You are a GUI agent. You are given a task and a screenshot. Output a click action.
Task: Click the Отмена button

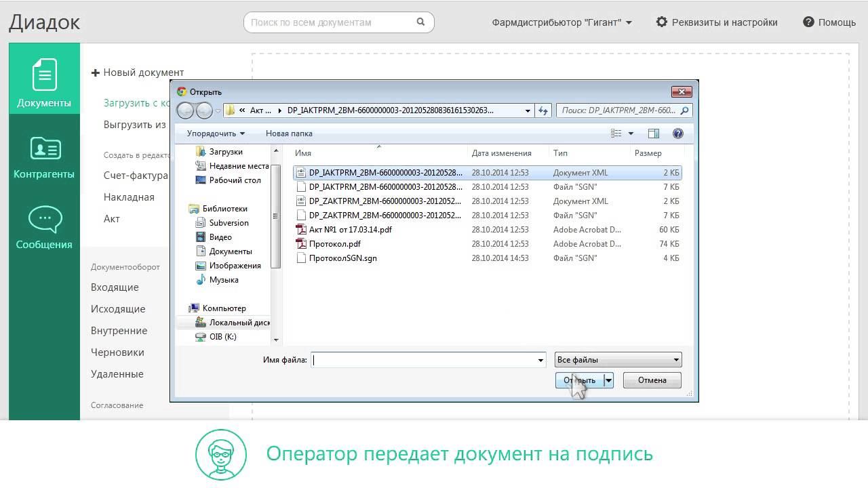(652, 380)
